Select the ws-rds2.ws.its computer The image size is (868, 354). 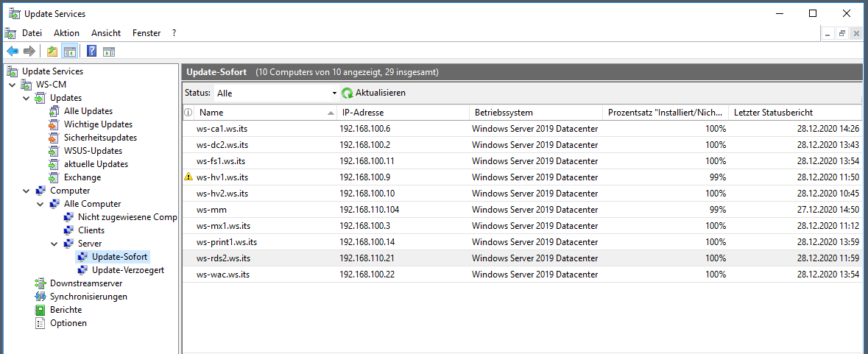pyautogui.click(x=522, y=258)
